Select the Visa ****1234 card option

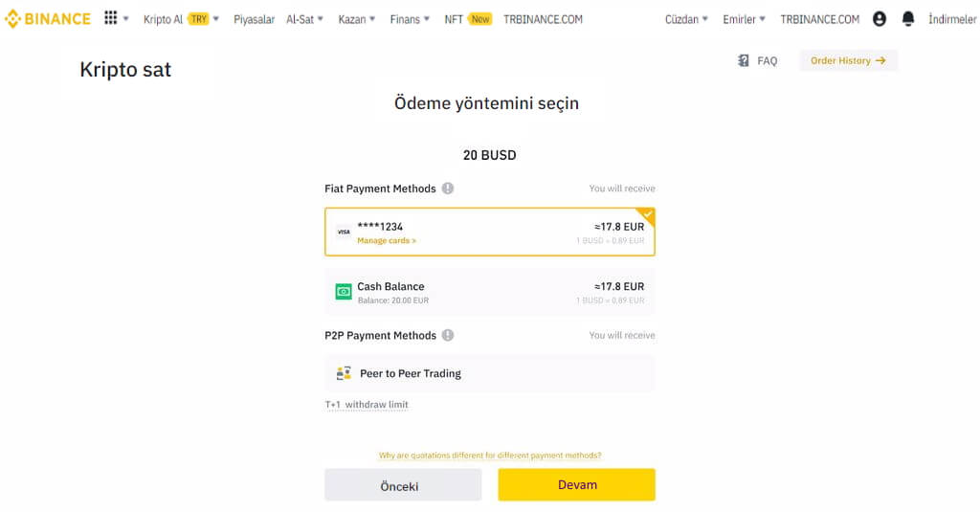click(x=490, y=232)
